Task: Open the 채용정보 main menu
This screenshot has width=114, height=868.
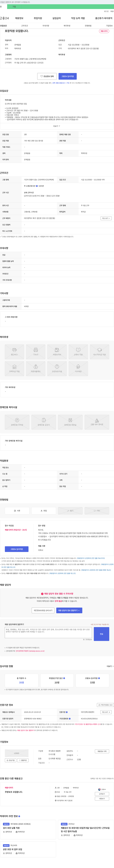Action: click(19, 18)
